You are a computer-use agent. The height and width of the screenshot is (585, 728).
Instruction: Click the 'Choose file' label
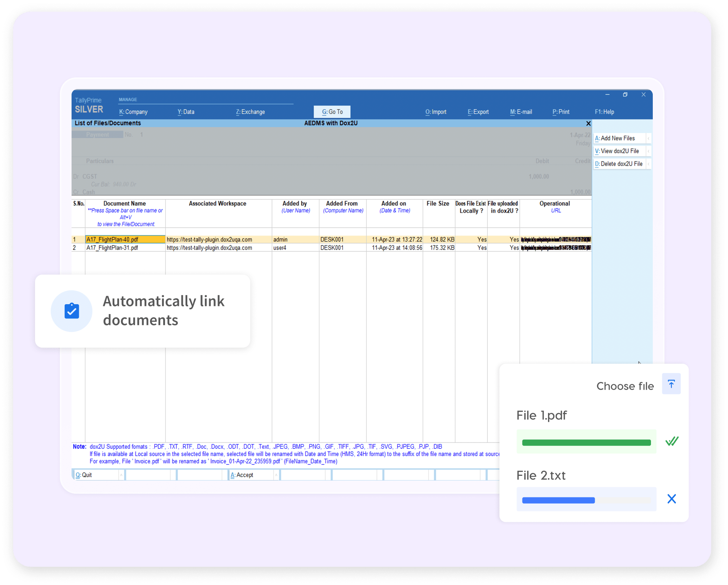(625, 386)
